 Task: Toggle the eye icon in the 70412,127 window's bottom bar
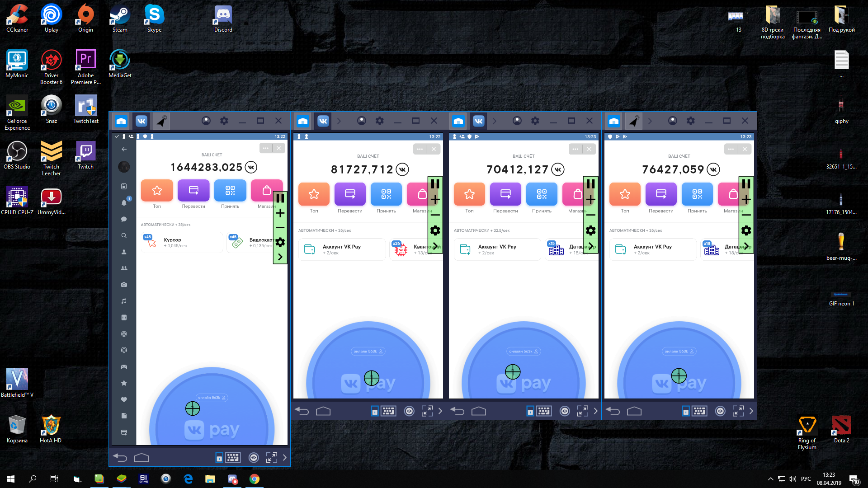(565, 411)
